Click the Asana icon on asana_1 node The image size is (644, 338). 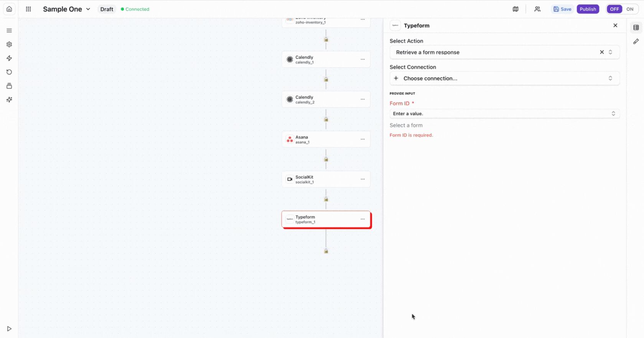pyautogui.click(x=290, y=139)
